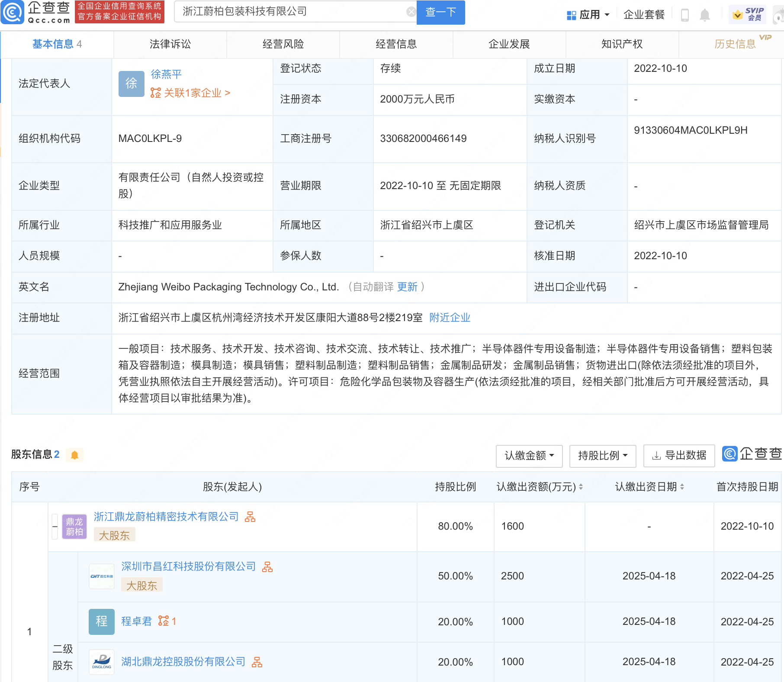Open the 历史信息 VIP tab
The height and width of the screenshot is (682, 784).
(735, 44)
